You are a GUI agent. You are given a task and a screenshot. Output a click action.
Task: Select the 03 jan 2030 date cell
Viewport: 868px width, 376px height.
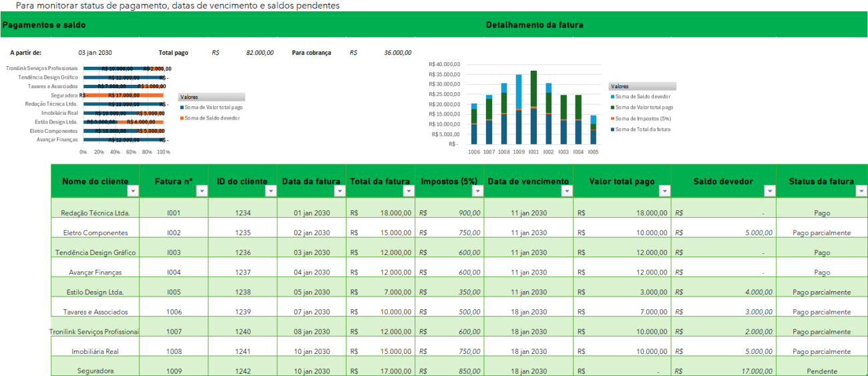point(95,52)
